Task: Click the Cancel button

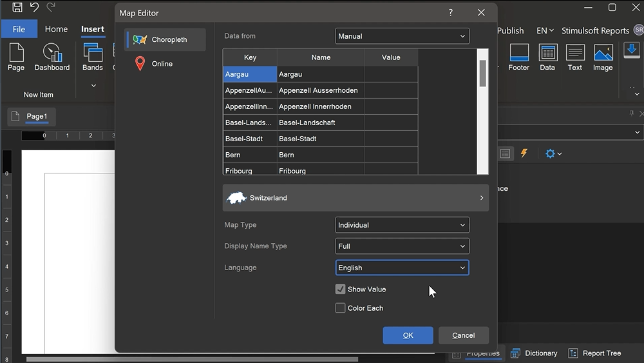Action: tap(463, 335)
